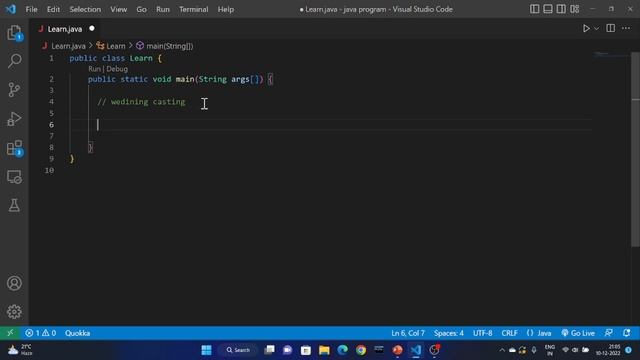Screen dimensions: 640x360
Task: Open the remote window status indicator
Action: point(10,333)
